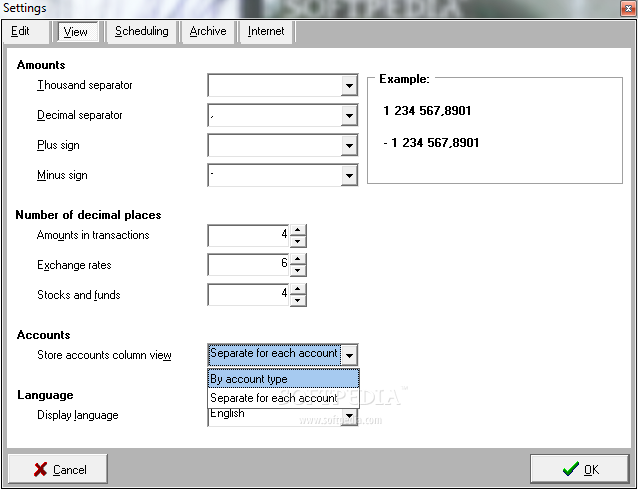Click the Exchange rates value field
Screen dimensions: 638x490
point(248,265)
